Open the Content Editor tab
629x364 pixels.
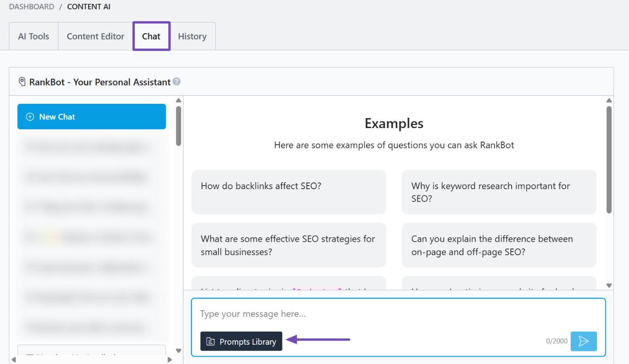coord(95,36)
